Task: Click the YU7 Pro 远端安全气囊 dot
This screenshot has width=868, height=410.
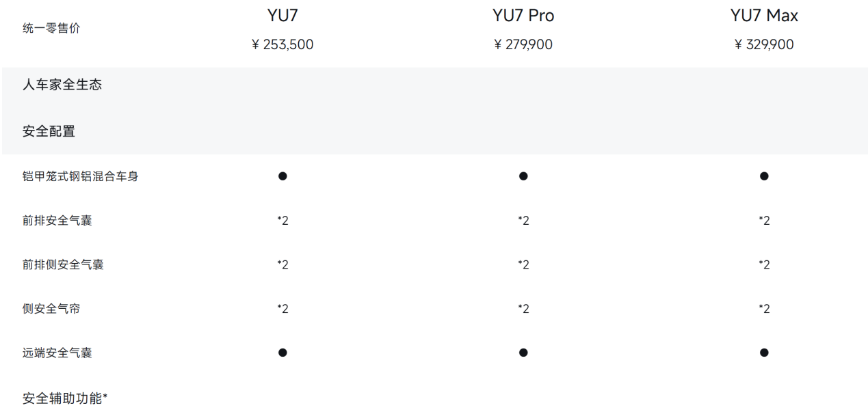Action: tap(523, 353)
